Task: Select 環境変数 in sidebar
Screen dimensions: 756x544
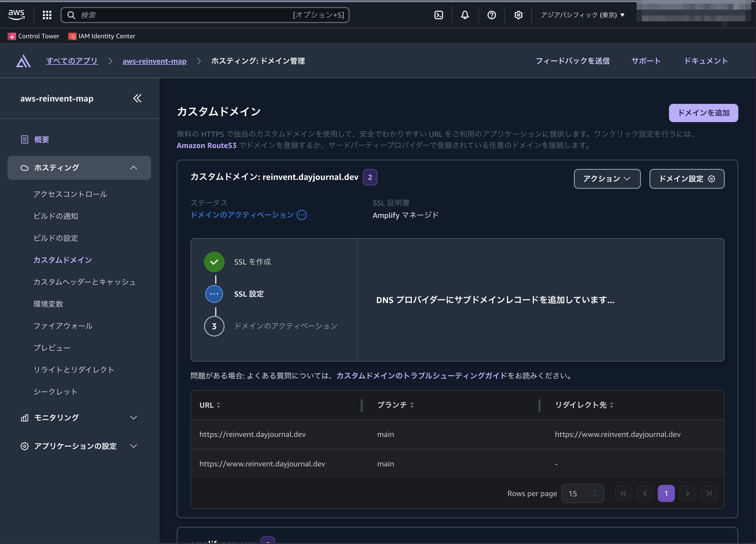Action: coord(48,304)
